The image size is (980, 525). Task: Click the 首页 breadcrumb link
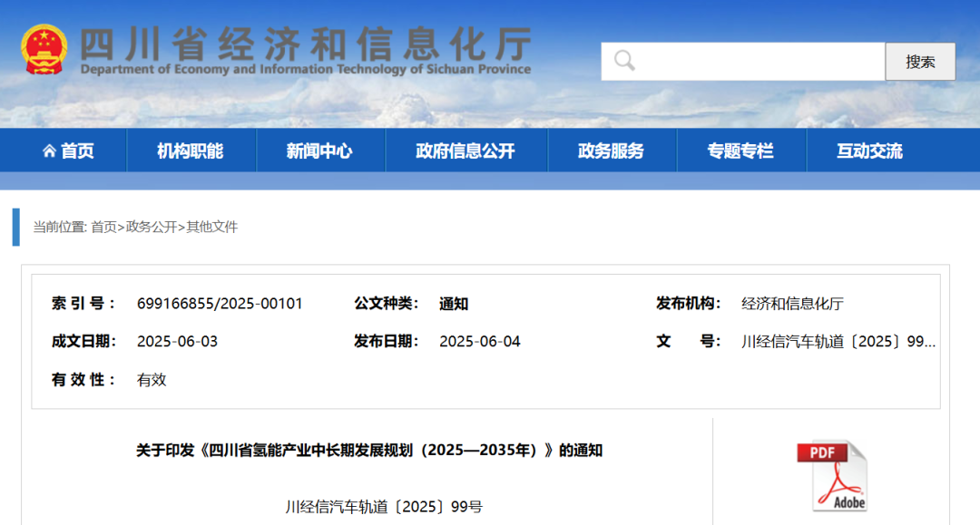103,227
